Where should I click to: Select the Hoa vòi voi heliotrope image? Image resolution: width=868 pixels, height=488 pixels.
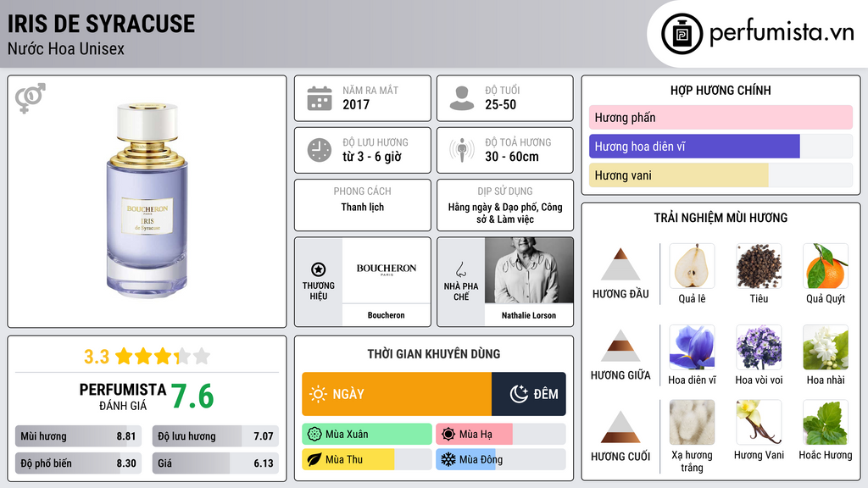[759, 347]
